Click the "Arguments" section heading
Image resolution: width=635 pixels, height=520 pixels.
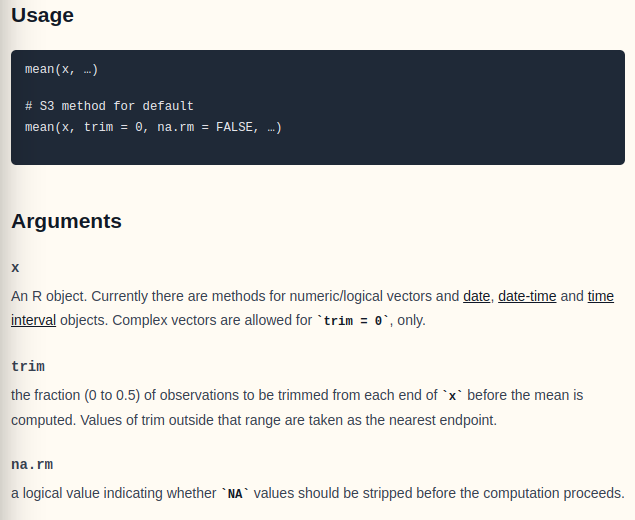(x=66, y=221)
